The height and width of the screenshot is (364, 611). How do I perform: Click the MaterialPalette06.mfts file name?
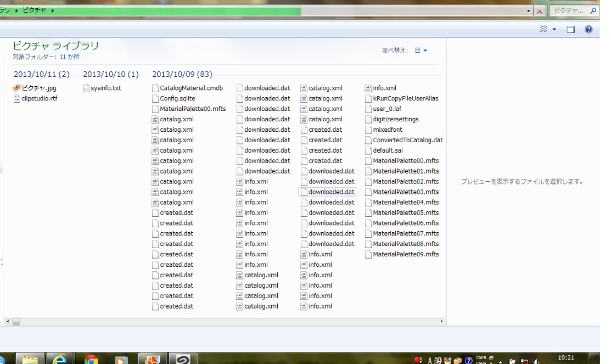pos(406,223)
